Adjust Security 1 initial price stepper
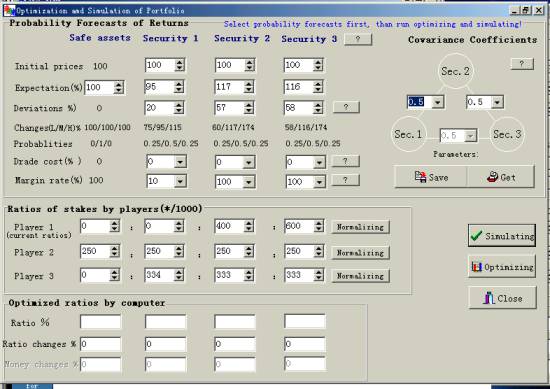The height and width of the screenshot is (389, 550). pyautogui.click(x=179, y=65)
